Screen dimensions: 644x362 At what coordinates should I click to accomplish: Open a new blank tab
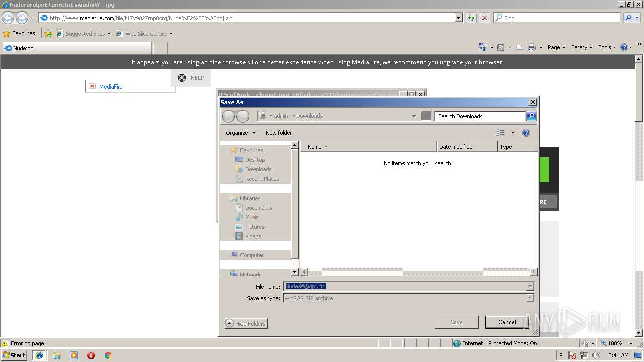[x=160, y=48]
